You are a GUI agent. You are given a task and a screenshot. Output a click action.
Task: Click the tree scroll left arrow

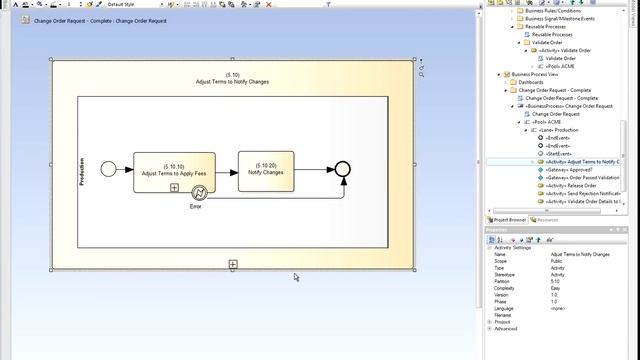click(x=490, y=211)
